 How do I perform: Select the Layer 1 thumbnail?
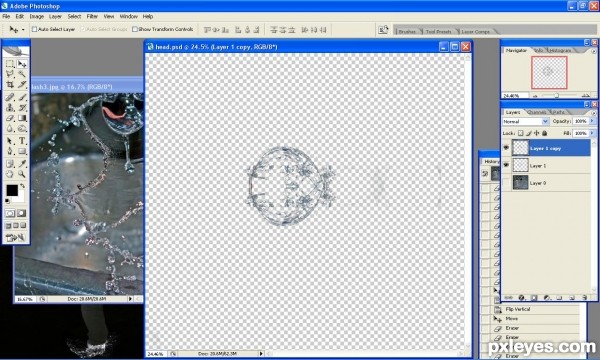tap(520, 165)
